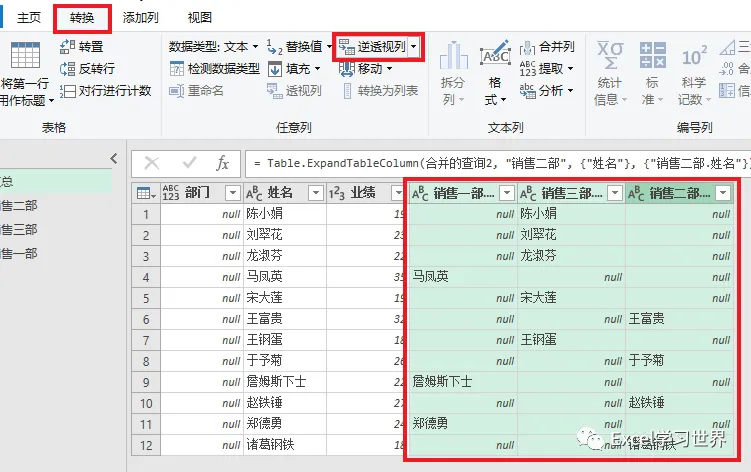Click 对行进行计数 count rows icon
Viewport: 751px width, 472px height.
(x=67, y=91)
